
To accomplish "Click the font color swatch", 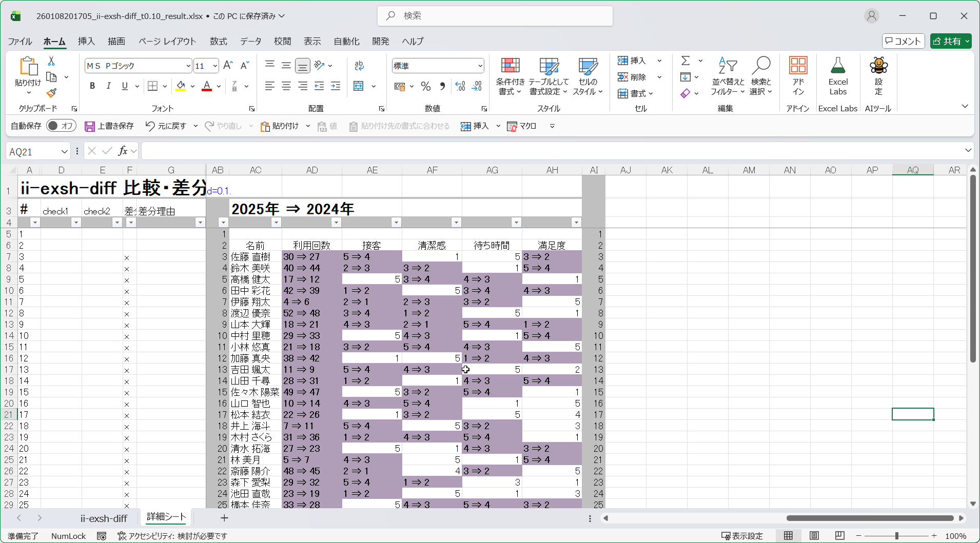I will [207, 86].
